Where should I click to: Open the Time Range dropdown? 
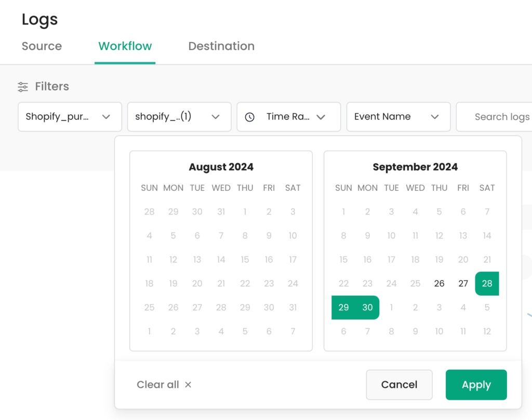click(289, 117)
